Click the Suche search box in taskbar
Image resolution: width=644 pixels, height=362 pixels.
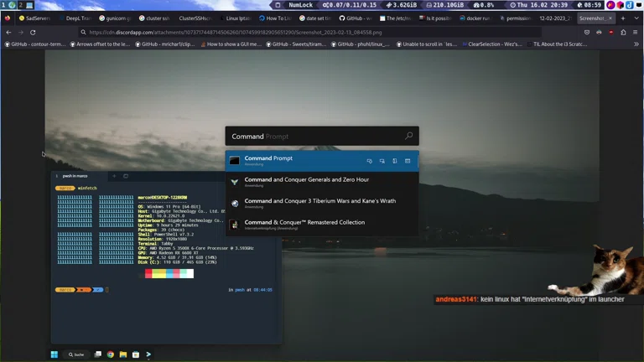[76, 354]
